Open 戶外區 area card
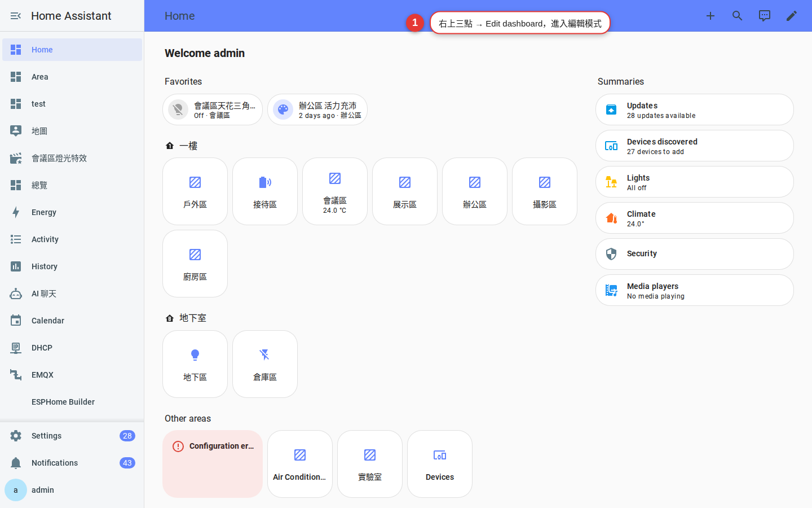Image resolution: width=812 pixels, height=508 pixels. point(195,191)
